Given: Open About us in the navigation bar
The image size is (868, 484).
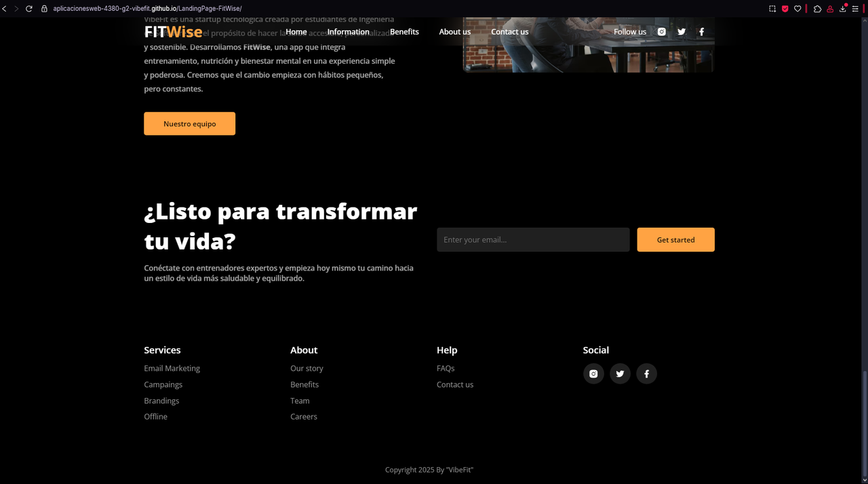Looking at the screenshot, I should 455,32.
